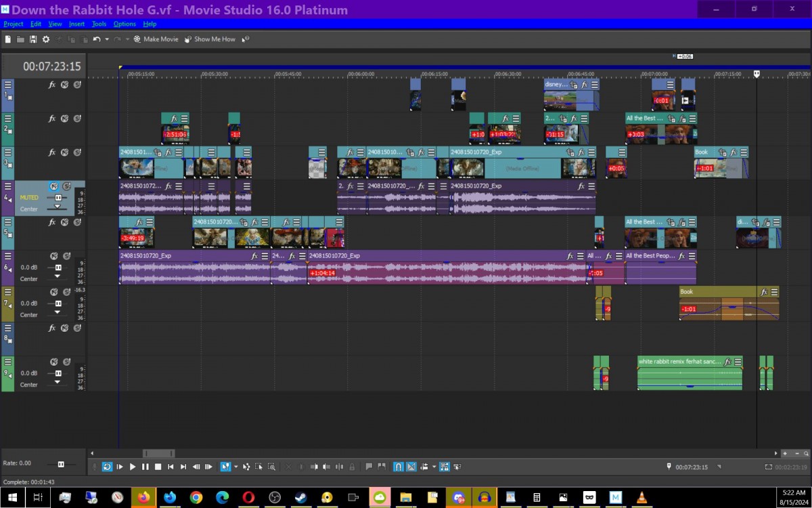812x508 pixels.
Task: Open track 7 hamburger menu
Action: click(8, 293)
